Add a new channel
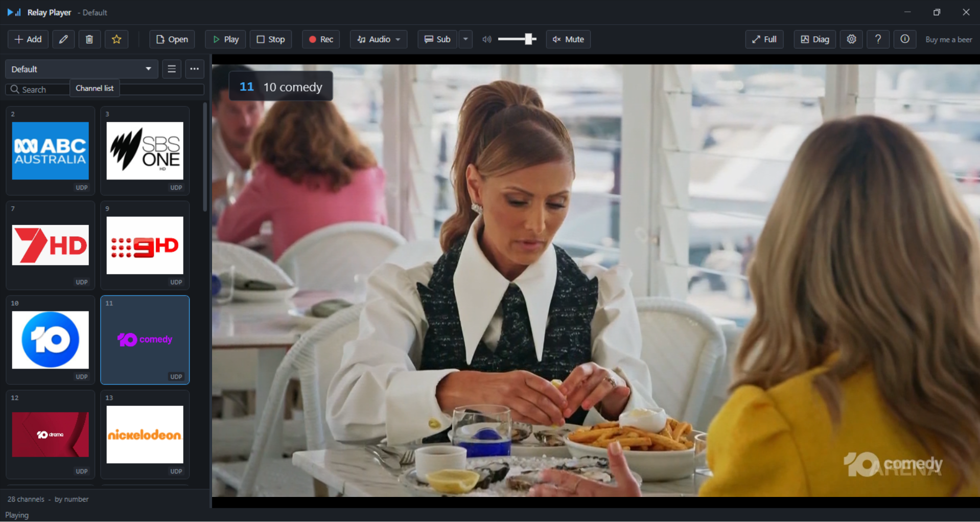The width and height of the screenshot is (980, 522). pyautogui.click(x=28, y=39)
